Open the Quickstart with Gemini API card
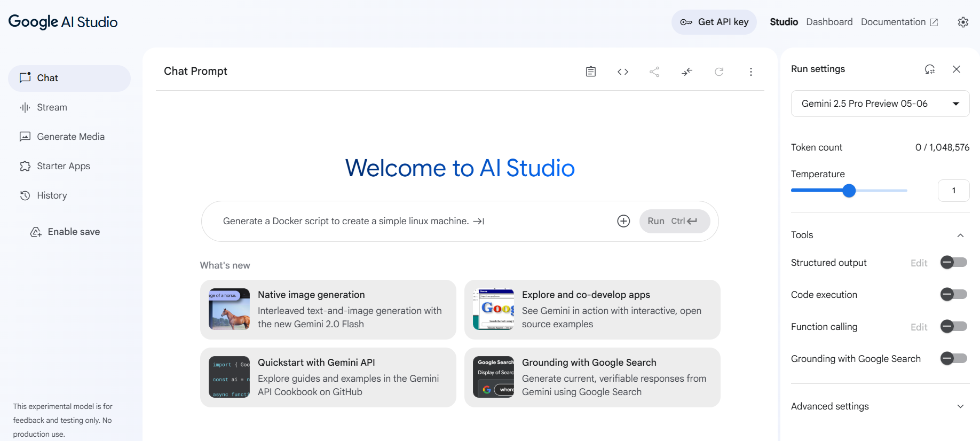The width and height of the screenshot is (980, 441). tap(328, 377)
